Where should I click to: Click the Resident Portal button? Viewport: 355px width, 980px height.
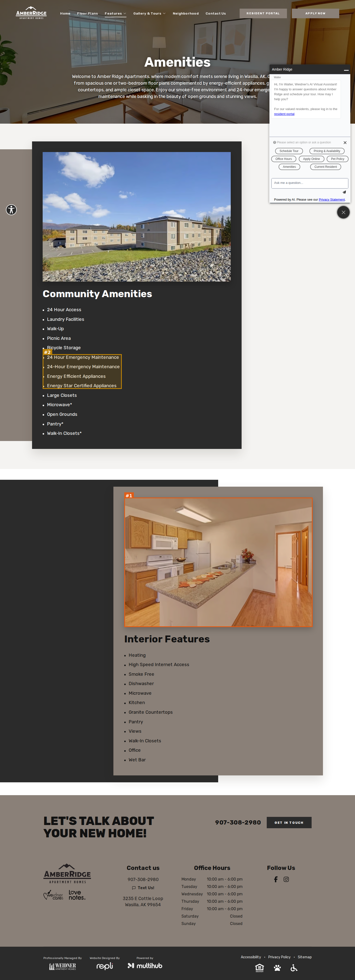(263, 13)
